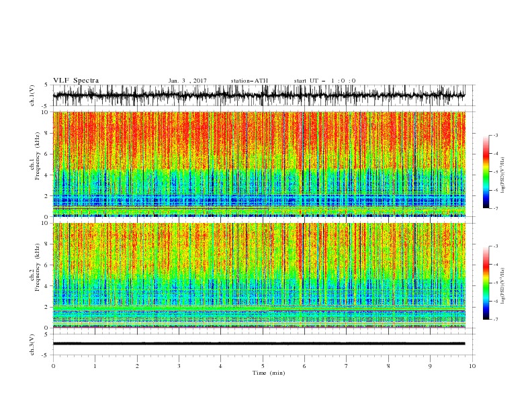The width and height of the screenshot is (532, 411).
Task: Click ch.2 frequency axis "8" kHz tick label
Action: coord(47,244)
